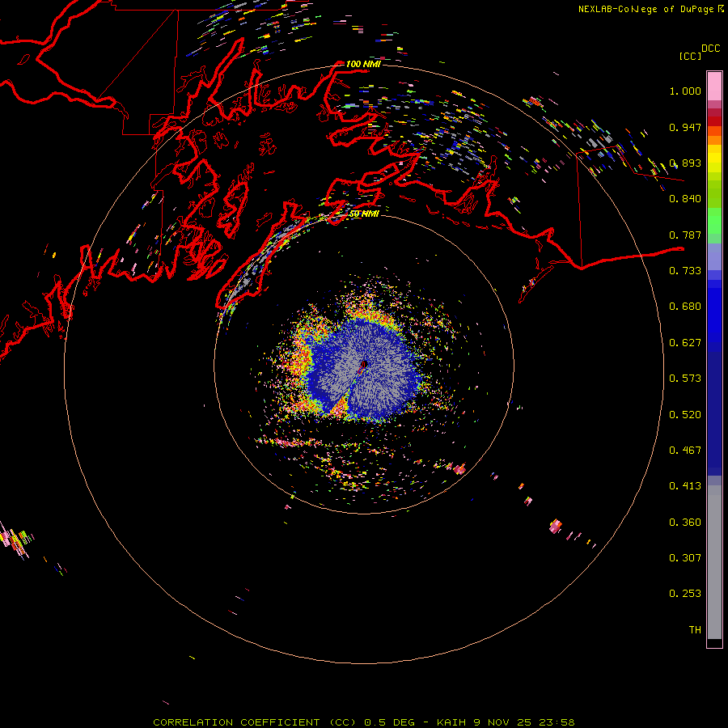Select the 0.893 scale value

(685, 163)
